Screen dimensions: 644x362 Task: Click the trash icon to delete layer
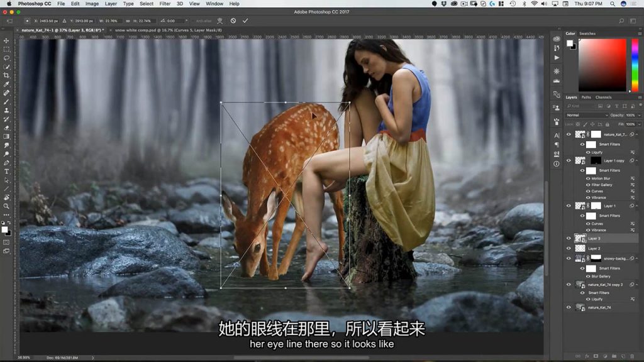632,356
